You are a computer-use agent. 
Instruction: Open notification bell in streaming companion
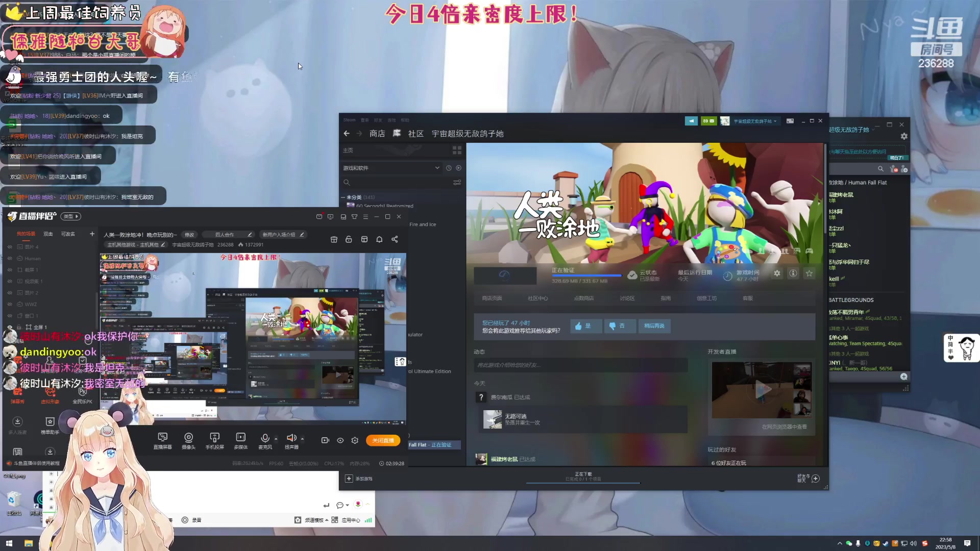pyautogui.click(x=379, y=239)
